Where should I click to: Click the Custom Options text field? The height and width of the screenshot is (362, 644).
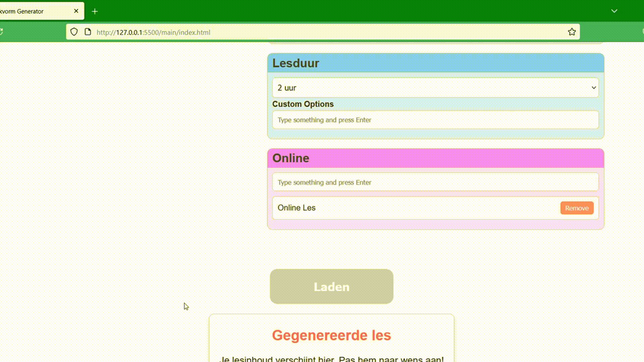pyautogui.click(x=435, y=120)
